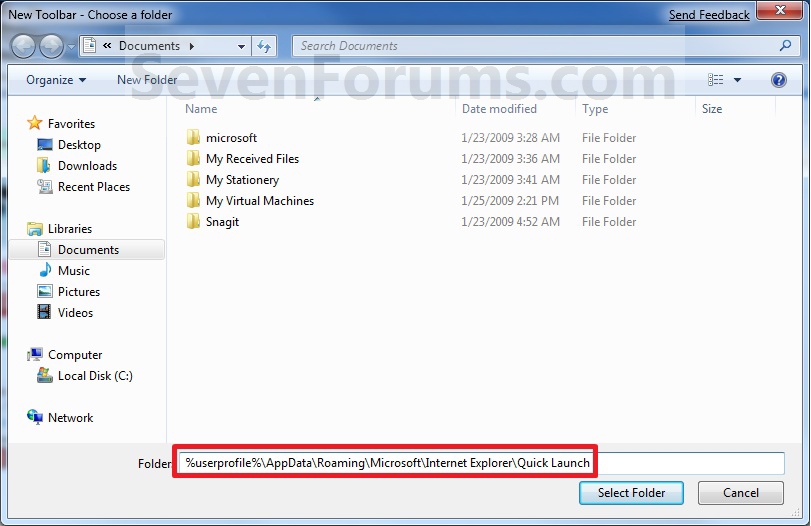Click the Snagit folder icon
Viewport: 811px width, 526px height.
point(193,221)
